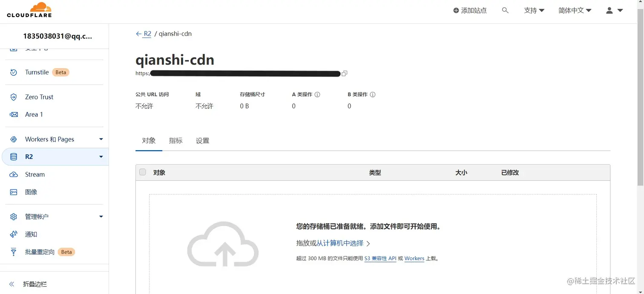Image resolution: width=644 pixels, height=294 pixels.
Task: Click the Zero Trust shield icon
Action: click(14, 97)
